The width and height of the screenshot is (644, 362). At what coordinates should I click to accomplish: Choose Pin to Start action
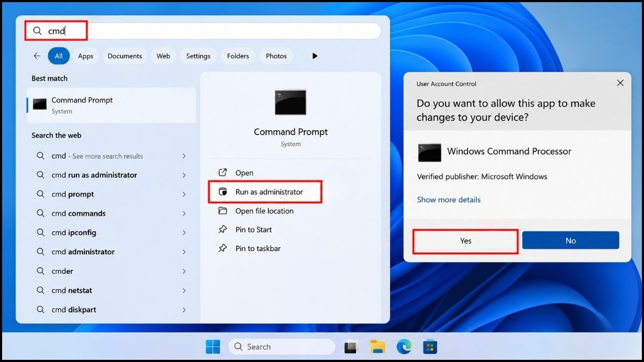pyautogui.click(x=290, y=230)
